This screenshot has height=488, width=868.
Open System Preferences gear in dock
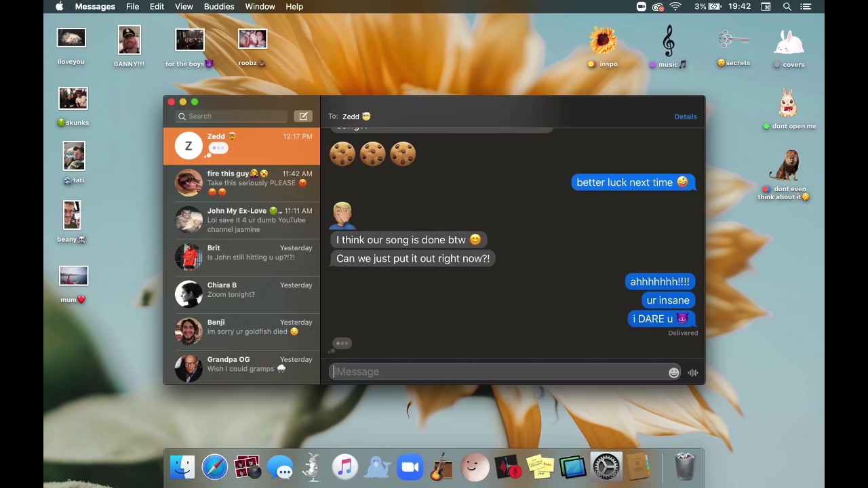(x=606, y=467)
